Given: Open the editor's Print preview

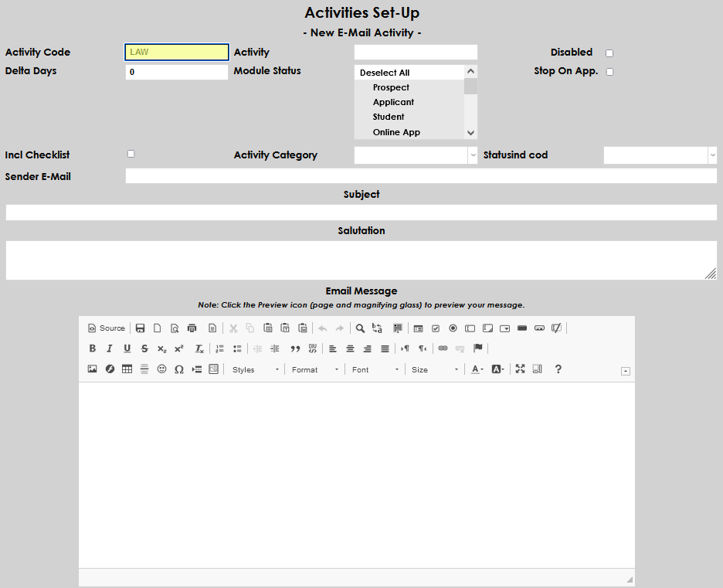Looking at the screenshot, I should (174, 328).
